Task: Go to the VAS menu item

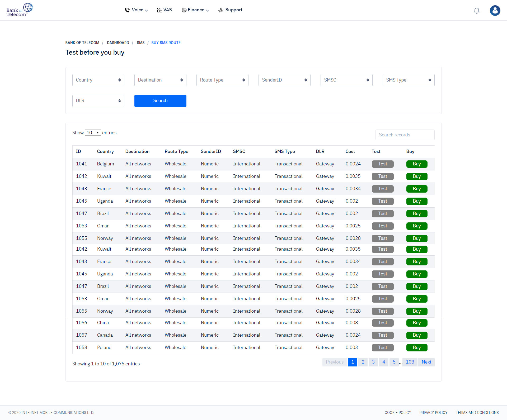Action: (x=165, y=10)
